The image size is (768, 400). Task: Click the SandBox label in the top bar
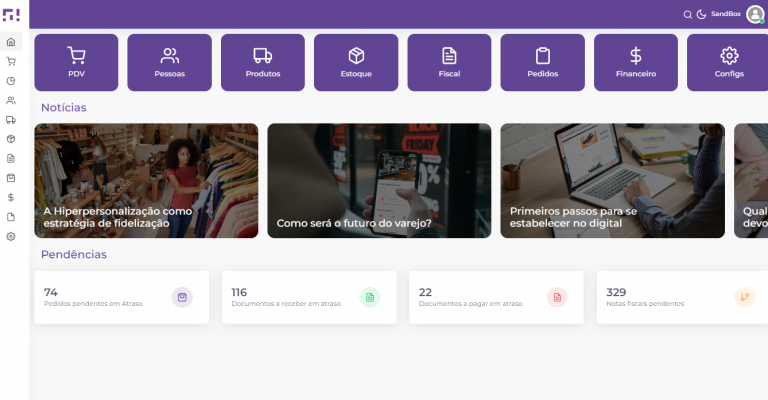pyautogui.click(x=726, y=14)
